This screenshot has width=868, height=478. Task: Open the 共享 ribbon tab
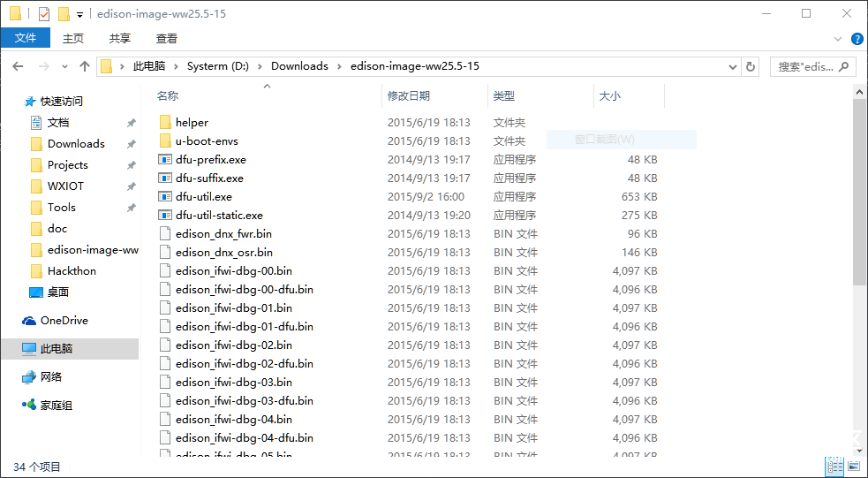tap(120, 38)
